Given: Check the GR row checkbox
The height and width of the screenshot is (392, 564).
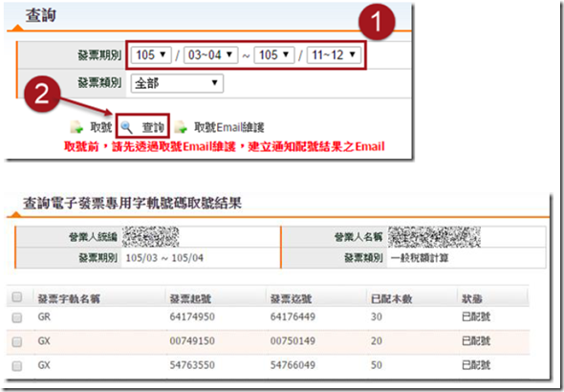Looking at the screenshot, I should pyautogui.click(x=17, y=317).
